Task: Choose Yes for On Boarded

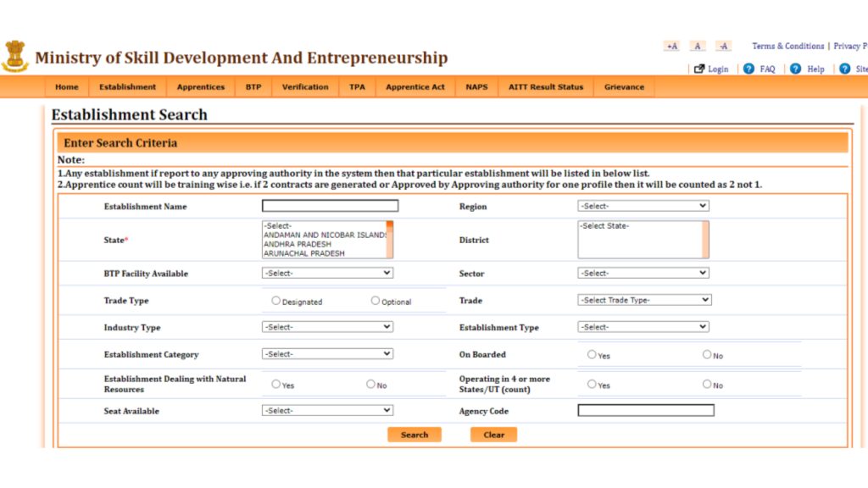Action: (592, 354)
